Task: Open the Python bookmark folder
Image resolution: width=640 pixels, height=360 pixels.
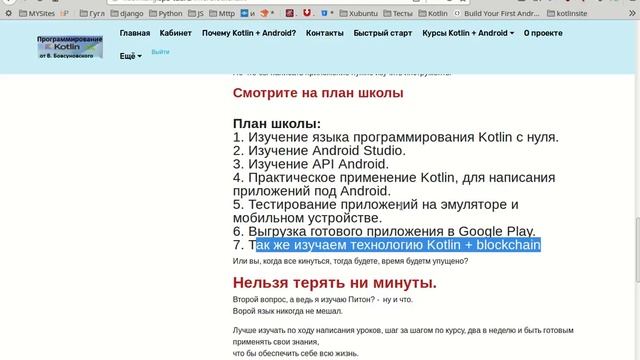Action: 166,13
